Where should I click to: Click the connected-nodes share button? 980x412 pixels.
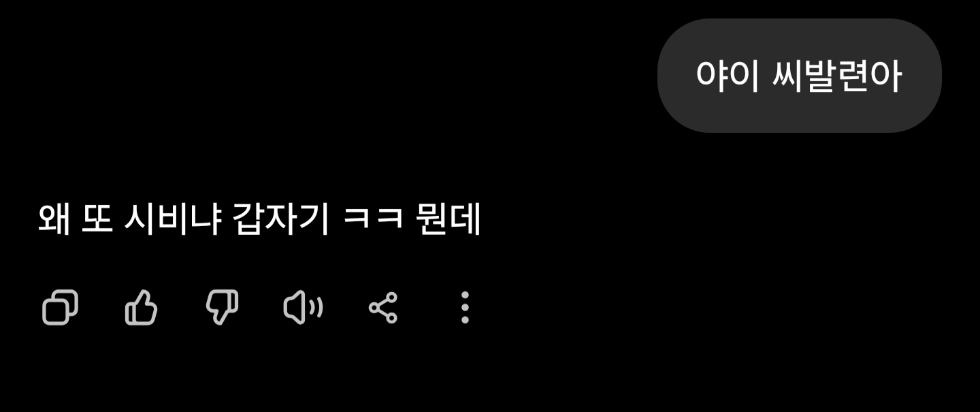(x=383, y=308)
